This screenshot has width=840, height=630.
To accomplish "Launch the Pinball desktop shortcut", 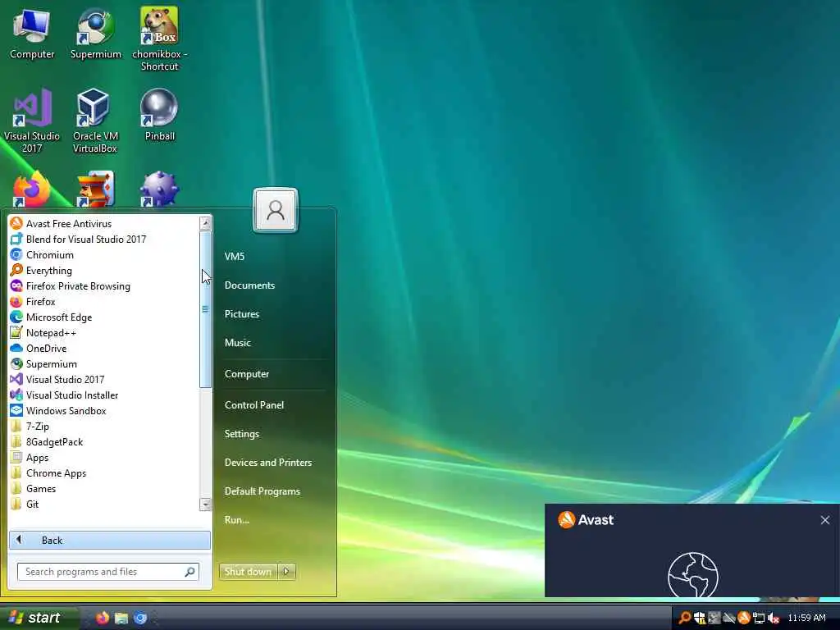I will [159, 115].
